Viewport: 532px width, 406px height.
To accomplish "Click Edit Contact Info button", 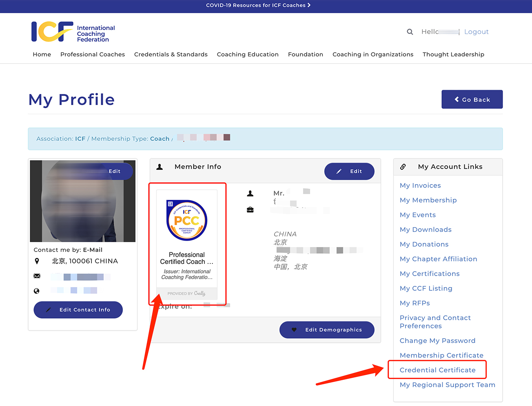I will click(78, 310).
